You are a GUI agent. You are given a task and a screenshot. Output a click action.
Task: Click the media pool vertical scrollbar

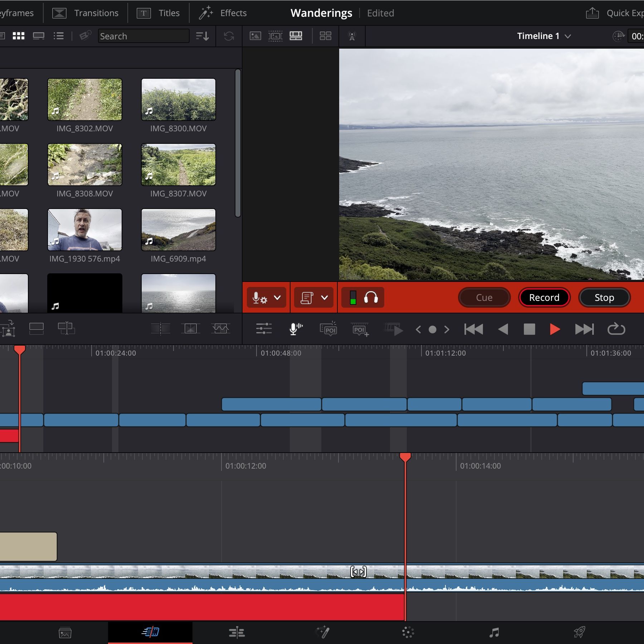(x=238, y=143)
